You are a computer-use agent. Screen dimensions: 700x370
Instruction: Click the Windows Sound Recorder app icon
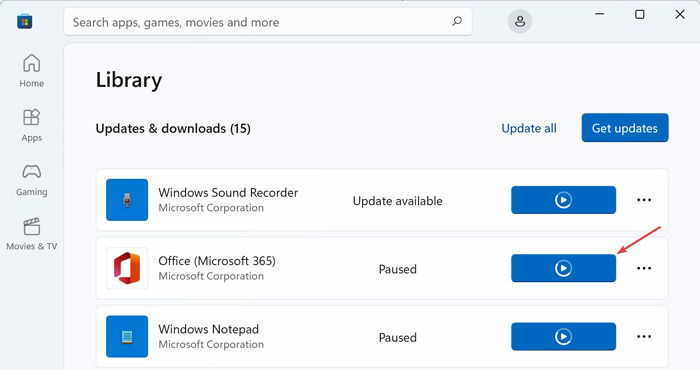(127, 200)
